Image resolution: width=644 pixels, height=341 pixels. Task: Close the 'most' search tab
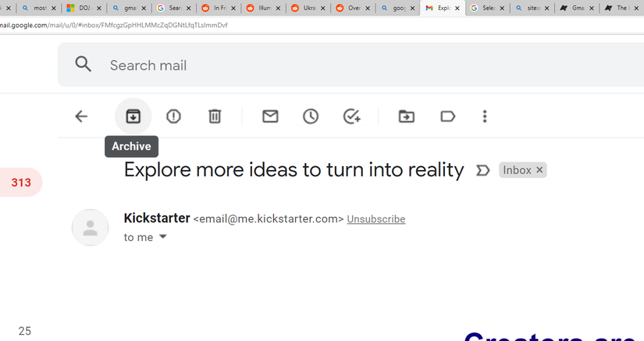pyautogui.click(x=53, y=9)
